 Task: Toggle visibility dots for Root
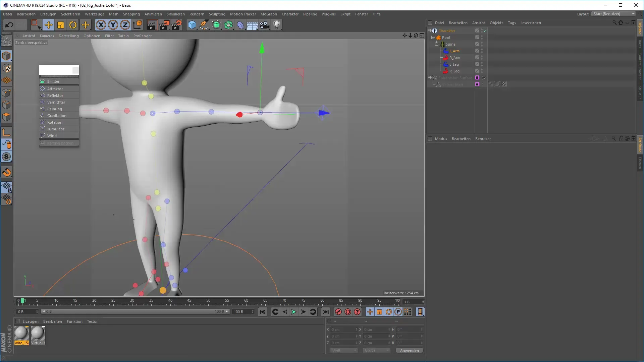coord(482,37)
